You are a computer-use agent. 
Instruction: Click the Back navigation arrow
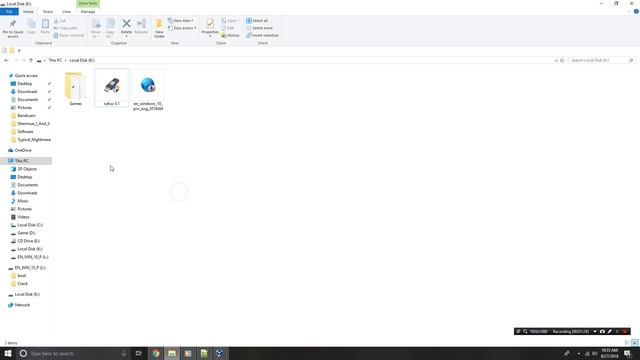point(6,60)
